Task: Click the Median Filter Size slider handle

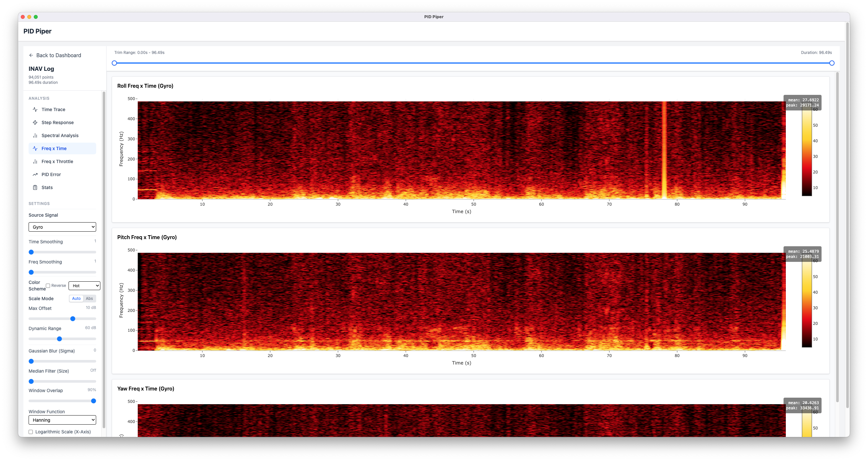Action: [x=31, y=381]
